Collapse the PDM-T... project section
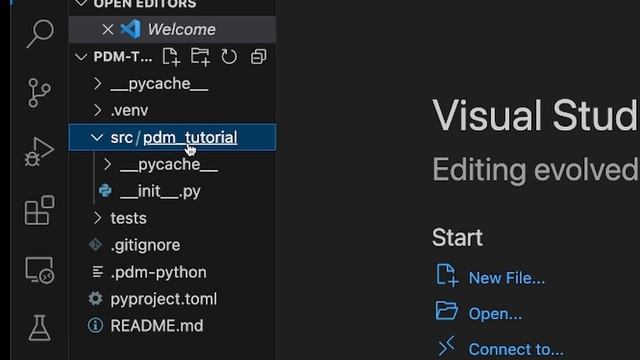Image resolution: width=640 pixels, height=360 pixels. click(81, 57)
